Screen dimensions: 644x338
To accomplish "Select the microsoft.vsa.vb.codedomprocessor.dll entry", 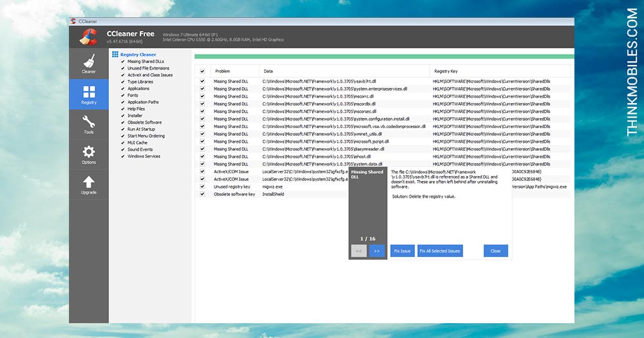I will click(x=344, y=126).
